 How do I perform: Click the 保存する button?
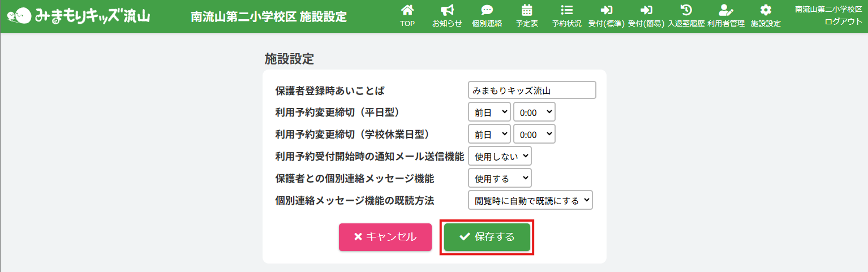click(487, 237)
